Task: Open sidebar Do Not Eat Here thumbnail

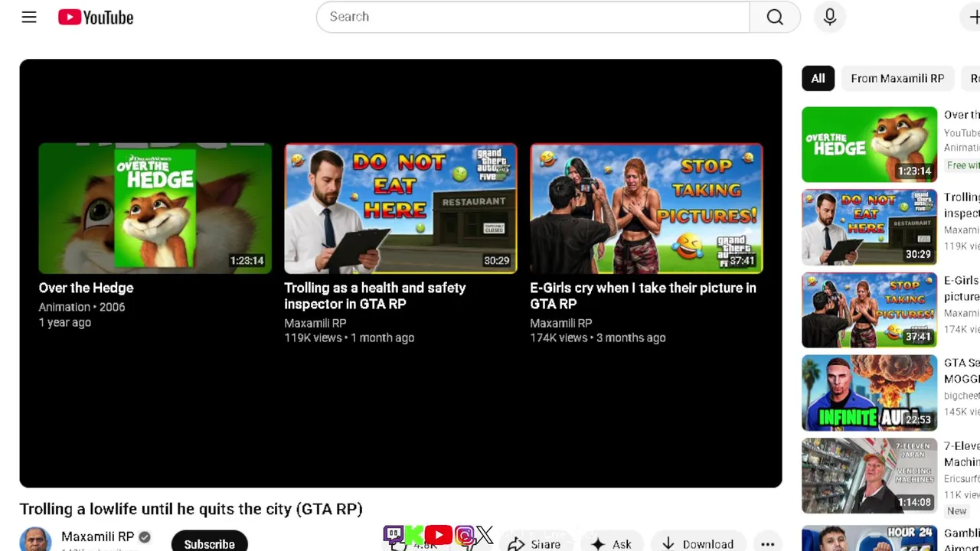Action: [869, 227]
